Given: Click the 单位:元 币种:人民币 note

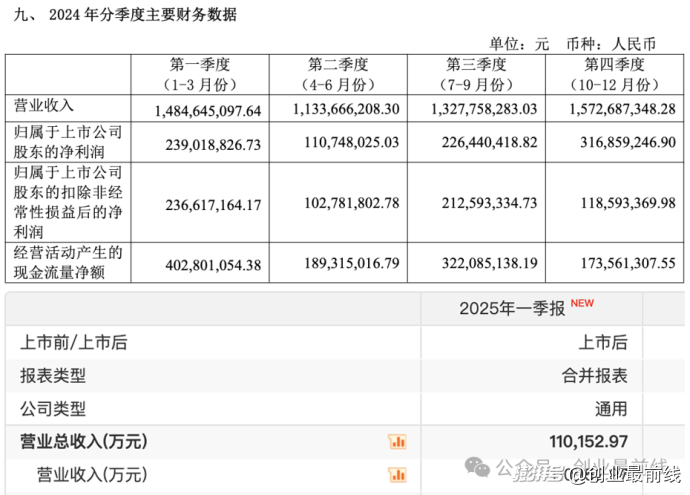Looking at the screenshot, I should 573,44.
